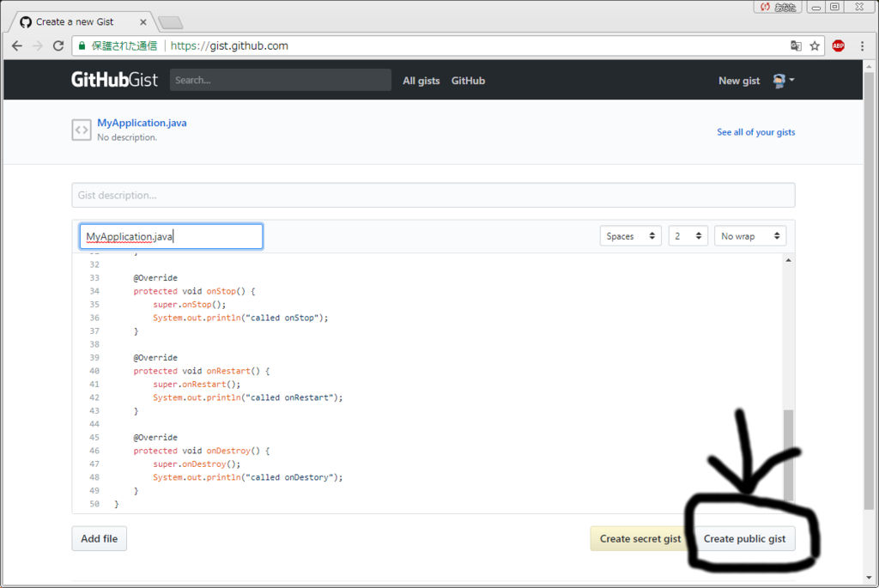Click See all of your gists
This screenshot has height=588, width=879.
click(755, 132)
